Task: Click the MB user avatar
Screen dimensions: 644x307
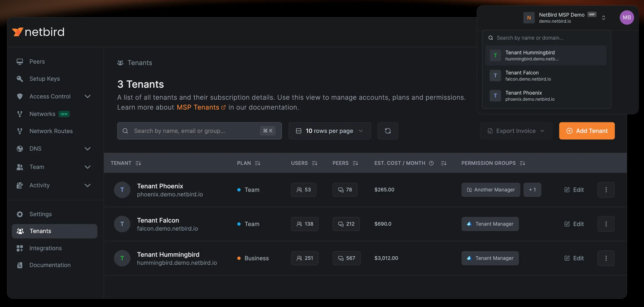Action: click(627, 17)
